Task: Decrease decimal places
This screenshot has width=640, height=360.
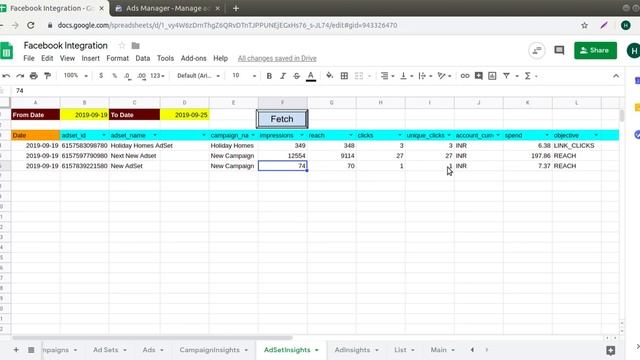Action: click(x=128, y=76)
